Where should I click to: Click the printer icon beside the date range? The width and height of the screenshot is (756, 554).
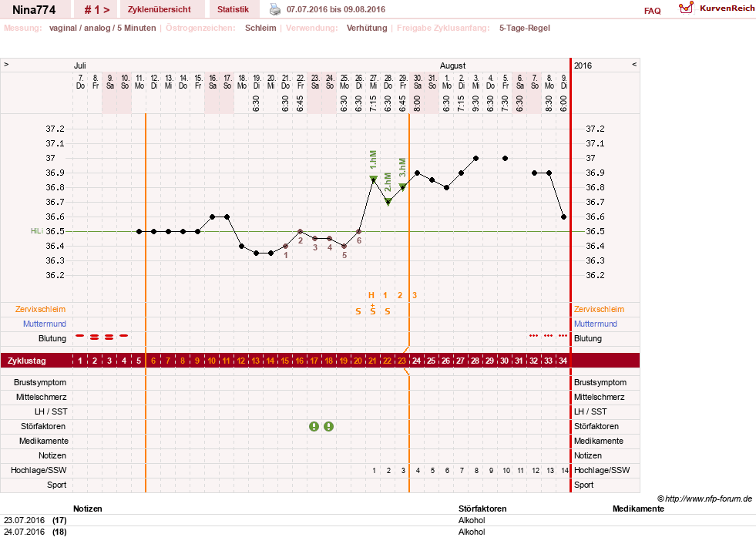click(275, 9)
